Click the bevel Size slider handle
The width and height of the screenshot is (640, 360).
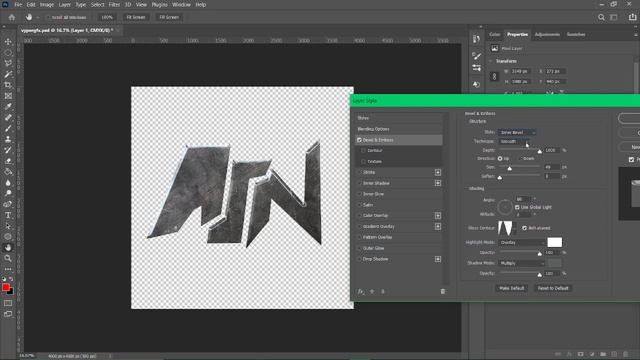click(x=509, y=168)
